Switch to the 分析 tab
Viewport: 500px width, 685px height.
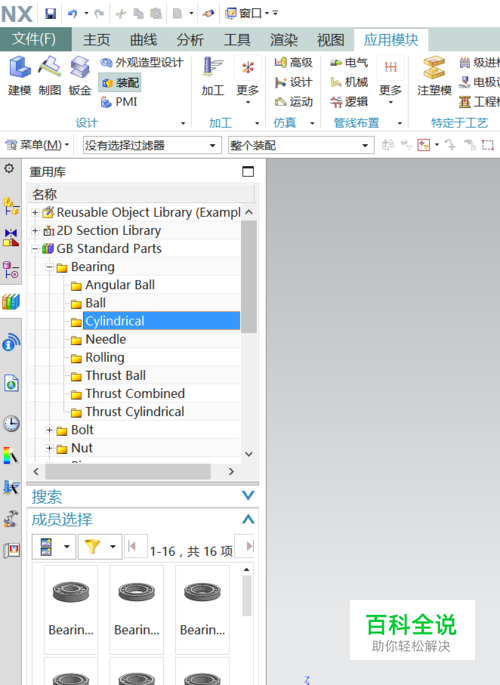(190, 40)
